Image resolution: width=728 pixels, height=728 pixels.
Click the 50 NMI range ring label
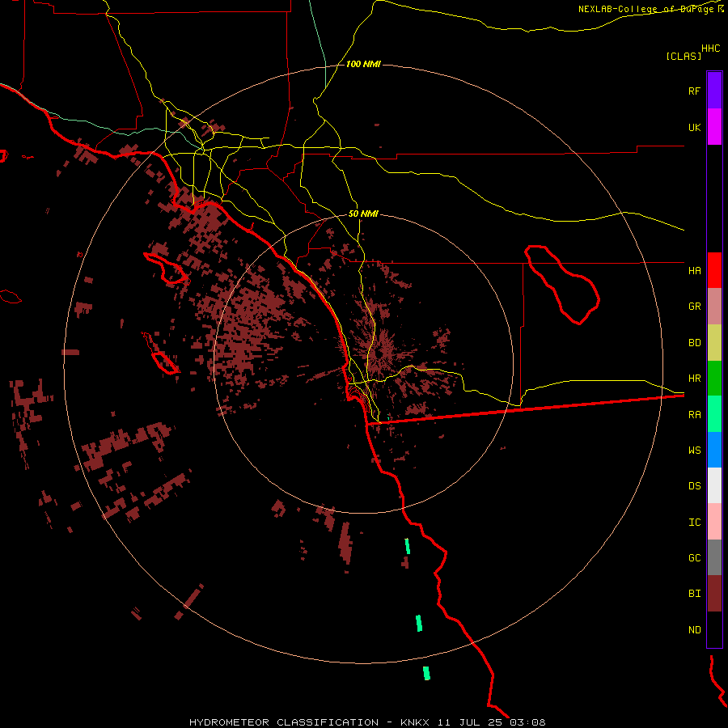[363, 214]
